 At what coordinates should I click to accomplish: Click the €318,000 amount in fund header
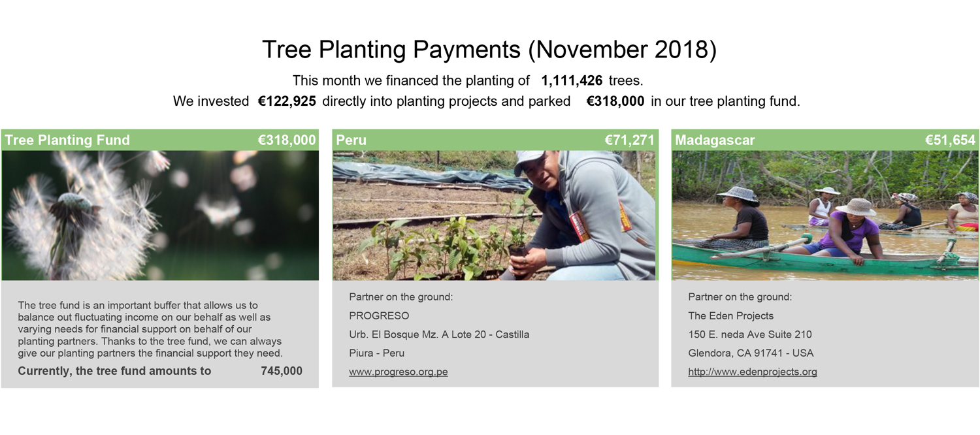[x=287, y=140]
